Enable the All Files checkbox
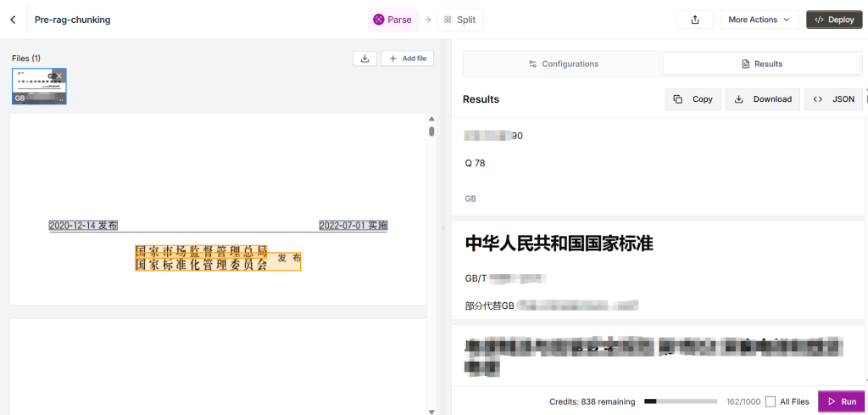868x415 pixels. click(771, 401)
